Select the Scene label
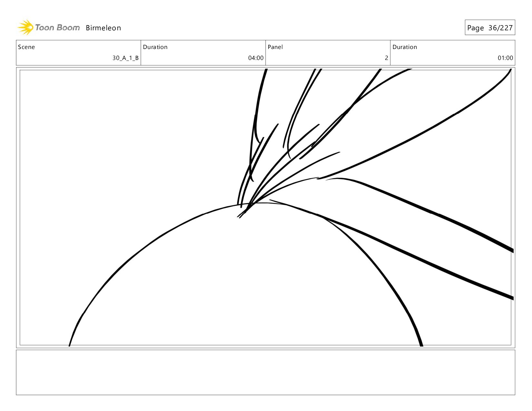Viewport: 532px width, 411px height. [26, 47]
